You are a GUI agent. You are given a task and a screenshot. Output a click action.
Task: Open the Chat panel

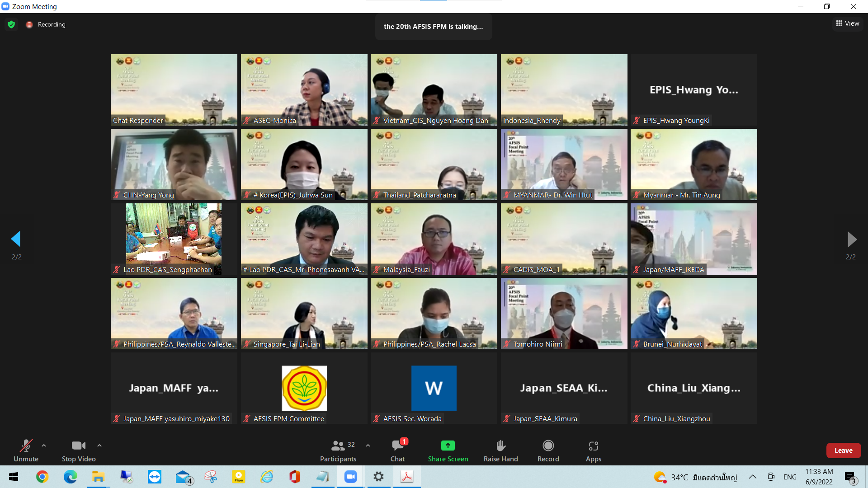pyautogui.click(x=397, y=450)
